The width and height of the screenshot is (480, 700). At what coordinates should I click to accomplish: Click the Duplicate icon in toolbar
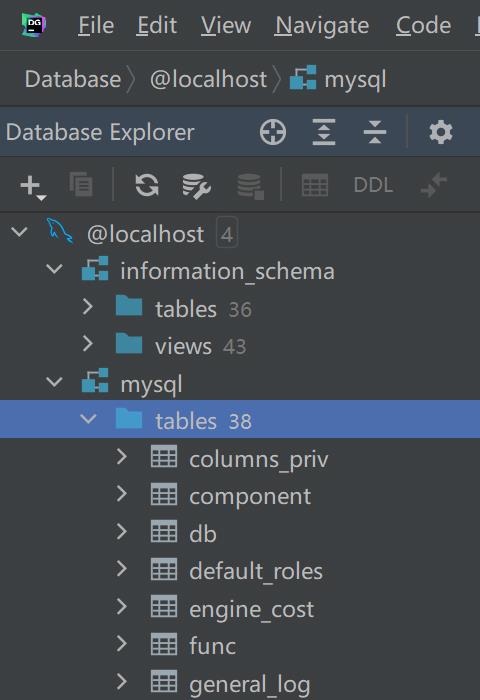coord(81,184)
